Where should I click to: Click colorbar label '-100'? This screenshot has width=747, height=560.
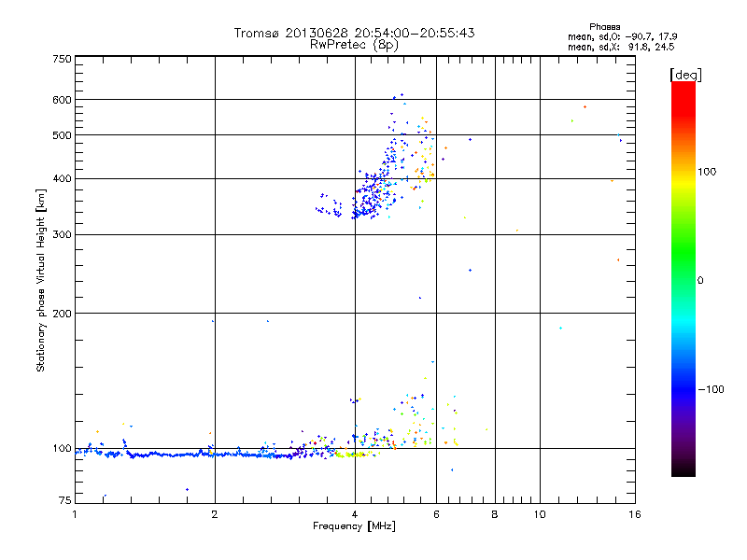click(x=711, y=389)
